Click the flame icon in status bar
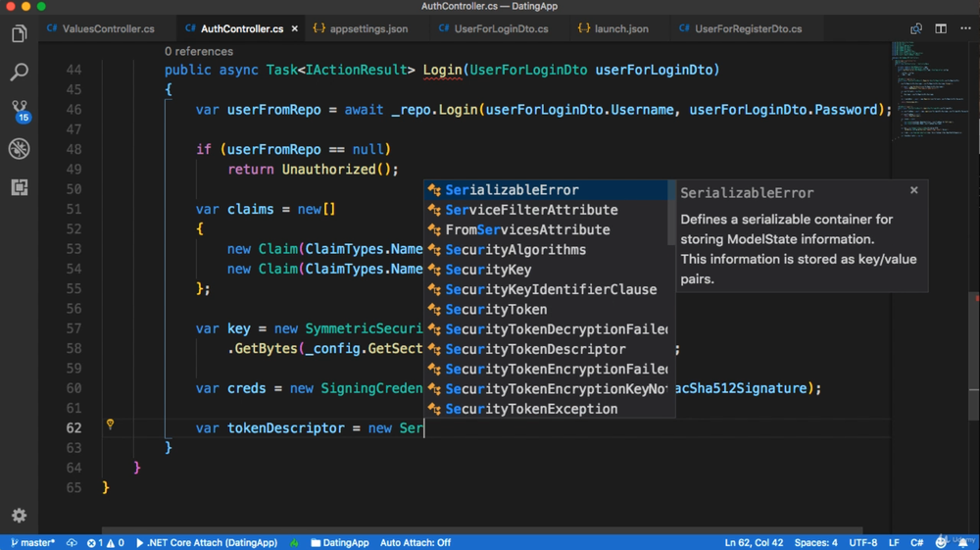This screenshot has width=980, height=550. coord(294,542)
